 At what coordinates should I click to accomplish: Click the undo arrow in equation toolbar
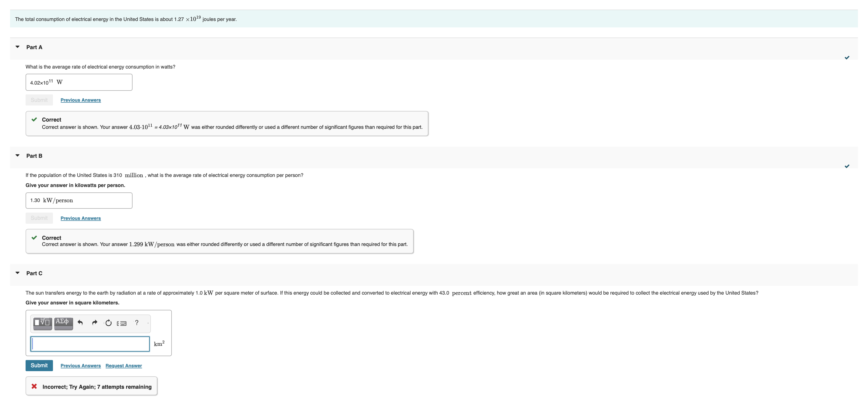coord(80,323)
